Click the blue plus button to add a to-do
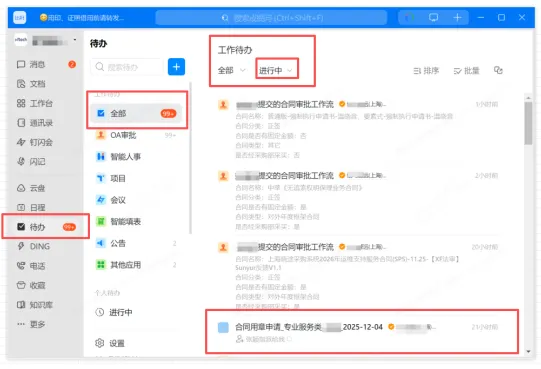This screenshot has height=369, width=541. click(176, 67)
